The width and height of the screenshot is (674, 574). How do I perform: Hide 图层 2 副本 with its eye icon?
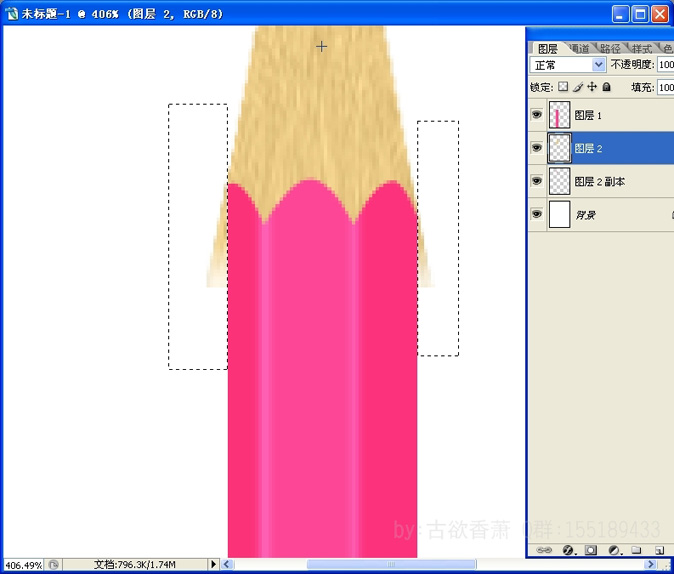pyautogui.click(x=536, y=181)
